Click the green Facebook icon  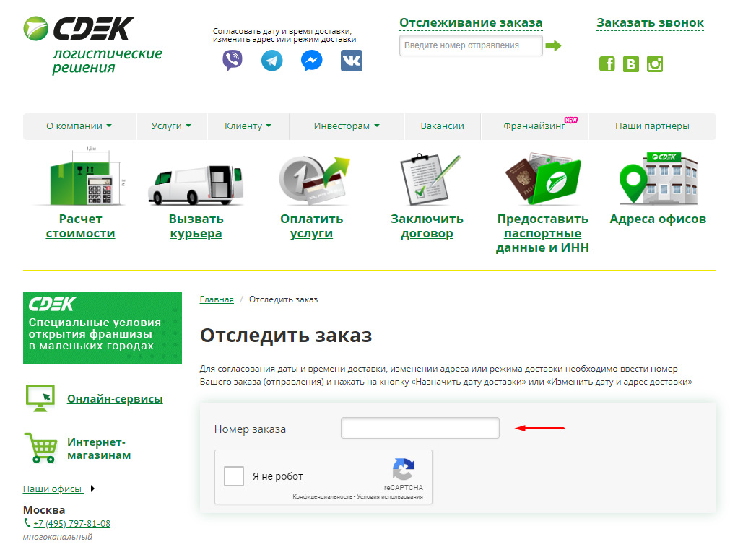pyautogui.click(x=607, y=63)
